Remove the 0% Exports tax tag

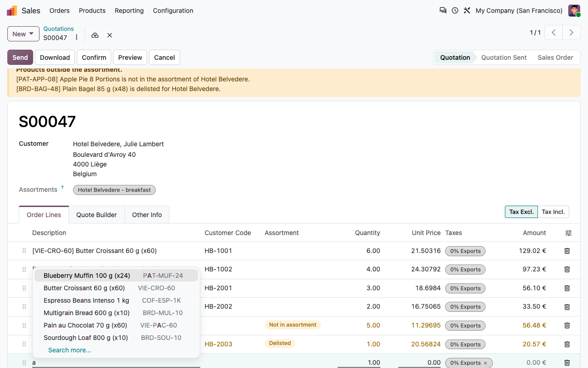click(x=485, y=363)
